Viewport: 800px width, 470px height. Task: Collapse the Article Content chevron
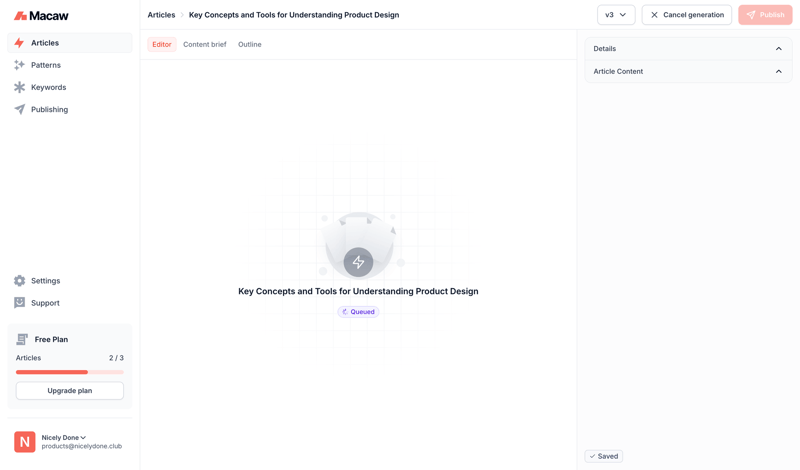tap(779, 71)
